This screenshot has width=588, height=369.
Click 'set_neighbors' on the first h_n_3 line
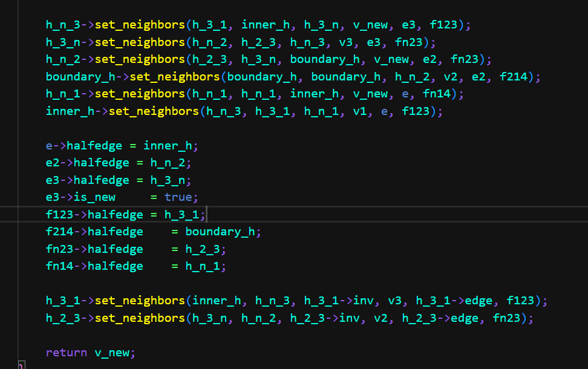pos(140,25)
